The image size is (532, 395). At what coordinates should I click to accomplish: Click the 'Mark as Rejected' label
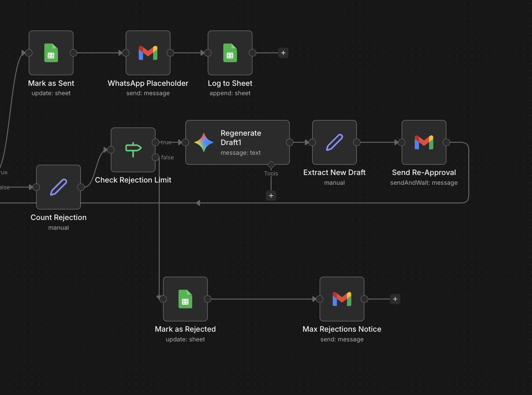pyautogui.click(x=185, y=329)
